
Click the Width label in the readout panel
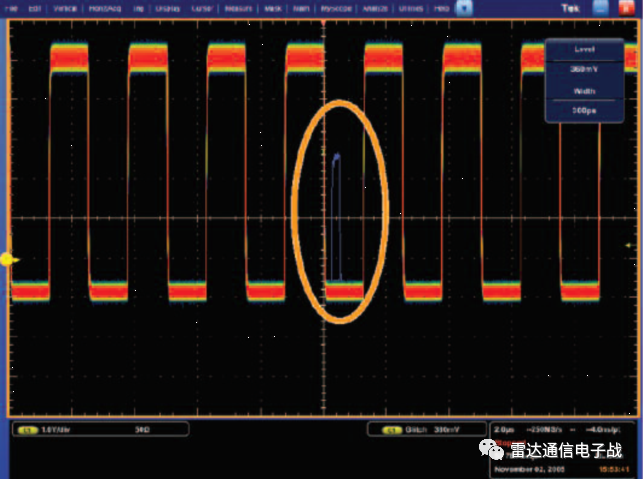tap(584, 91)
